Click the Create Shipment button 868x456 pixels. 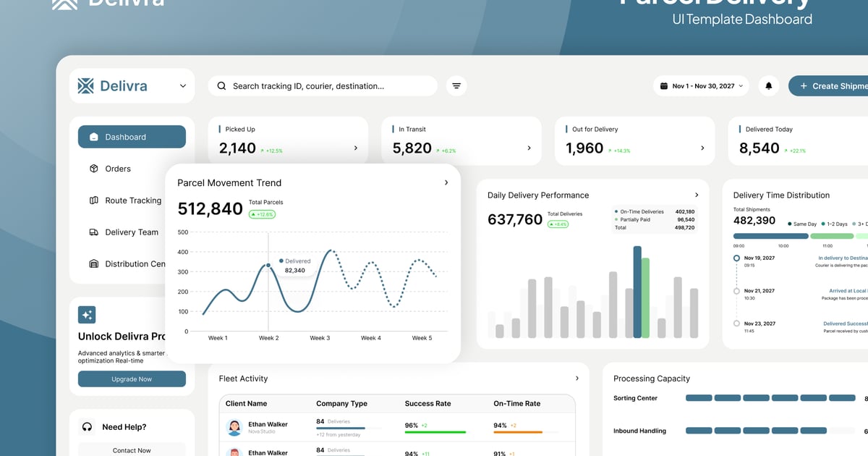coord(829,86)
